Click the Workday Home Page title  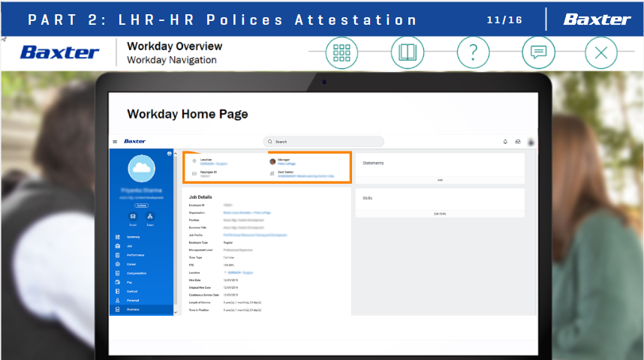click(x=188, y=114)
